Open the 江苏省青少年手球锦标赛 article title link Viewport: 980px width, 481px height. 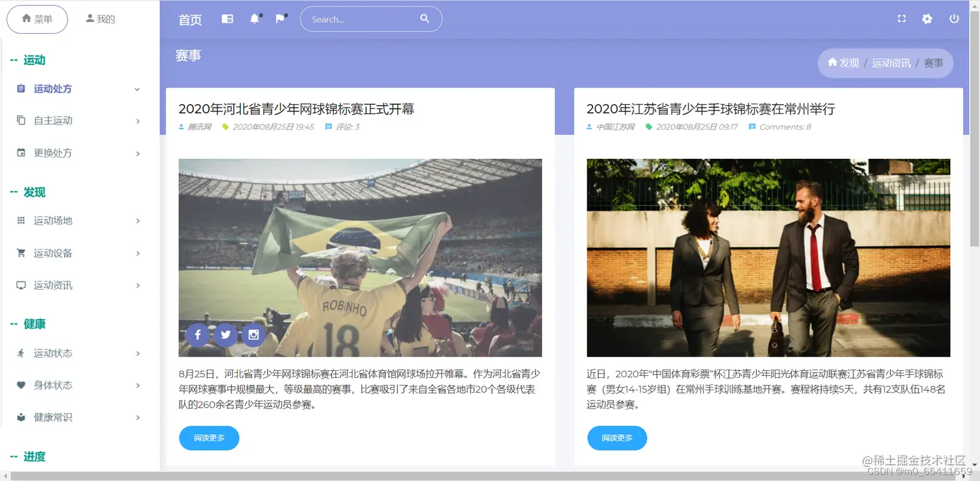point(710,109)
